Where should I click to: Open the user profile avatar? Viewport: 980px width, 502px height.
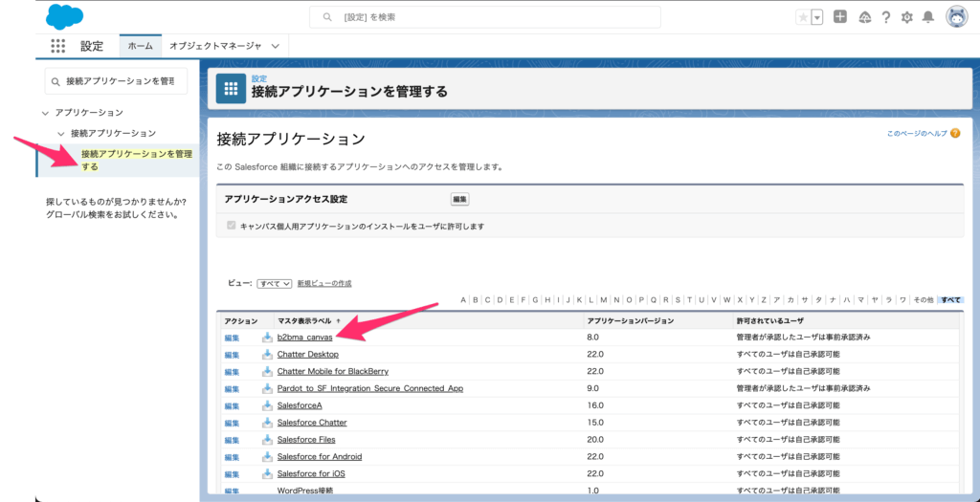[956, 17]
